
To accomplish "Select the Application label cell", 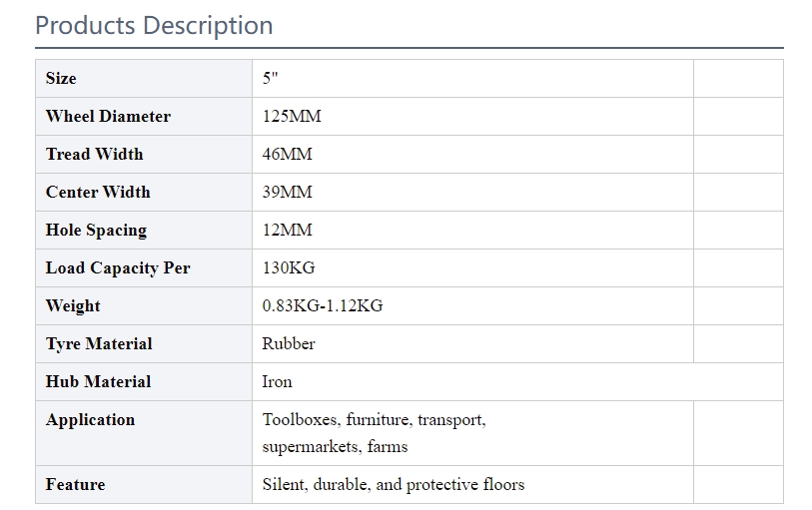I will coord(144,433).
